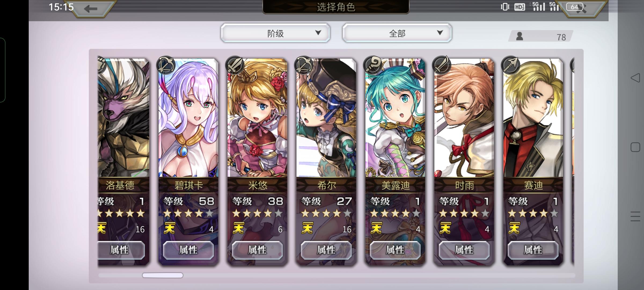Open 属性 for 希尔
Viewport: 644px width, 290px height.
326,250
